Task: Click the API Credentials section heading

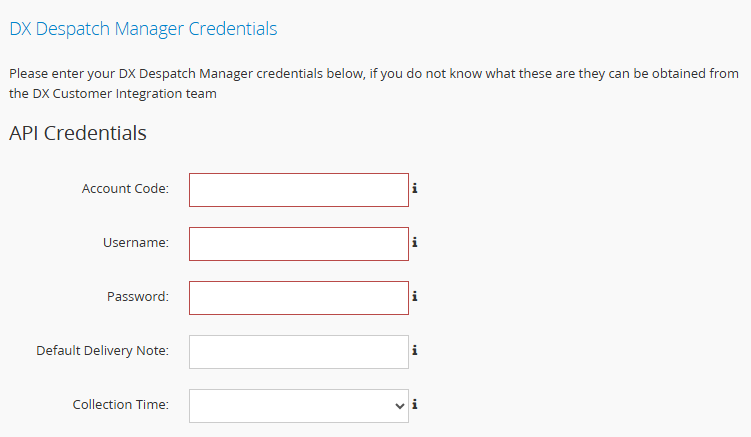Action: click(78, 132)
